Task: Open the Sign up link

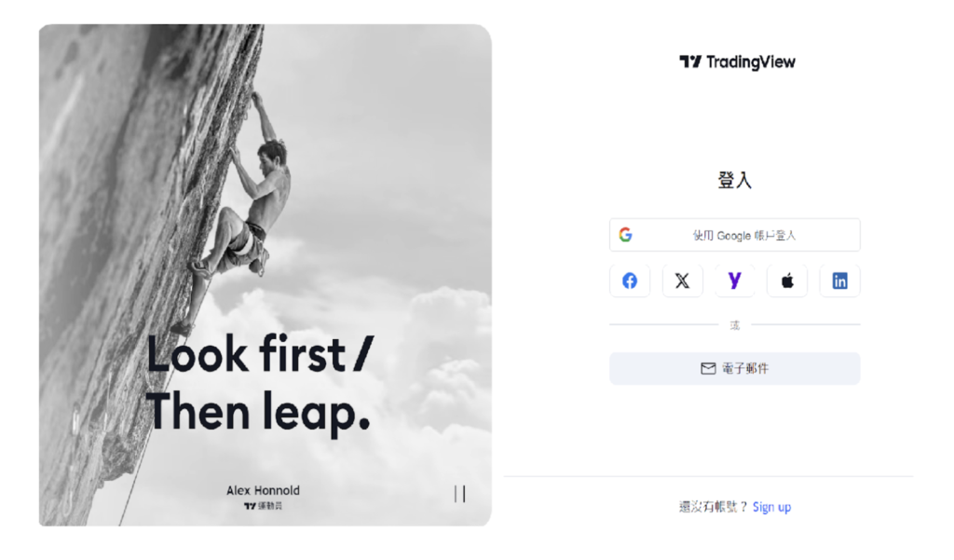Action: tap(771, 507)
